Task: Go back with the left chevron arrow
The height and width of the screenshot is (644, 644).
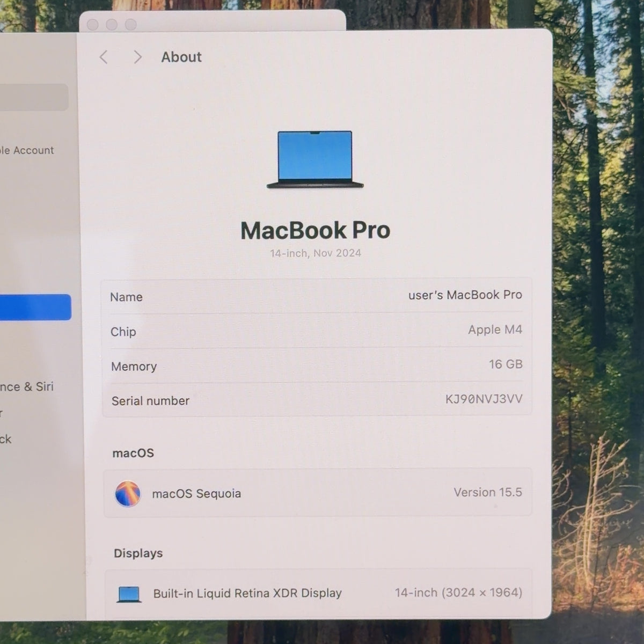Action: point(104,57)
